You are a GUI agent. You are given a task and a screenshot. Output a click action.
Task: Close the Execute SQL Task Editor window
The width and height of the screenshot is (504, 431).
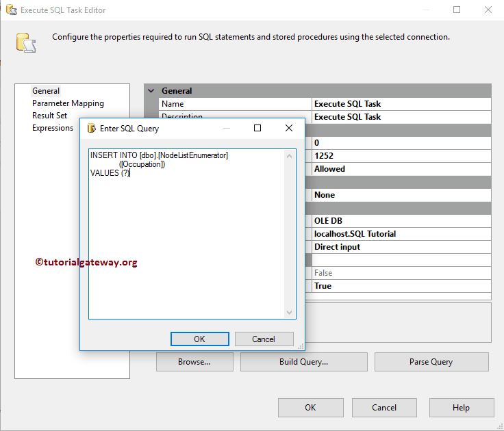coord(488,10)
